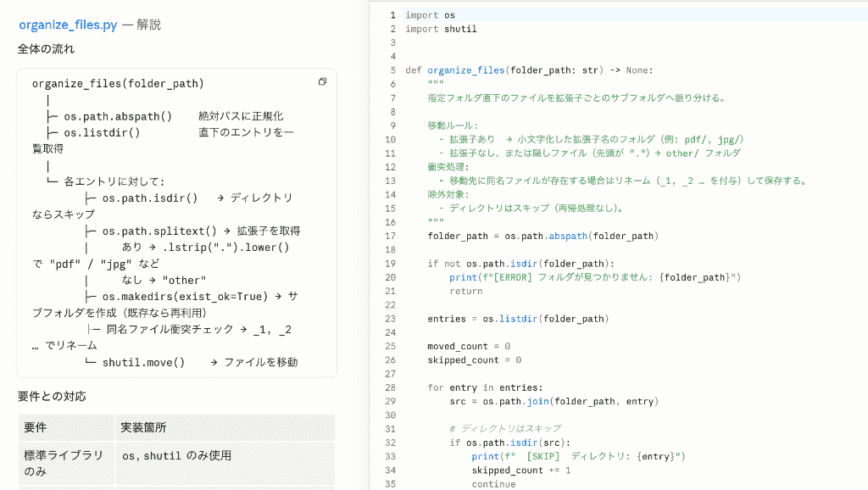
Task: Copy the flow code block contents
Action: [x=322, y=82]
